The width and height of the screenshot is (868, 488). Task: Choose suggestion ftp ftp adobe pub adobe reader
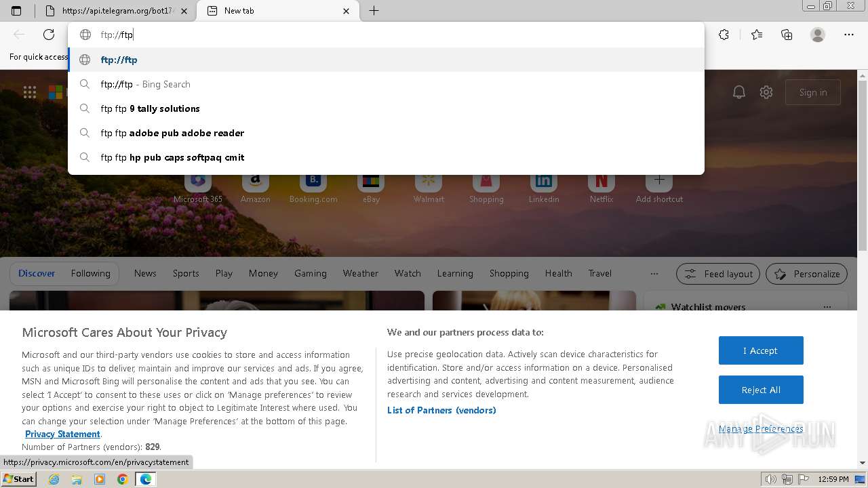tap(387, 133)
